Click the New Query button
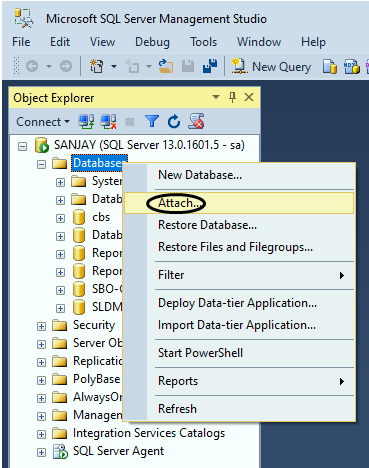 271,67
